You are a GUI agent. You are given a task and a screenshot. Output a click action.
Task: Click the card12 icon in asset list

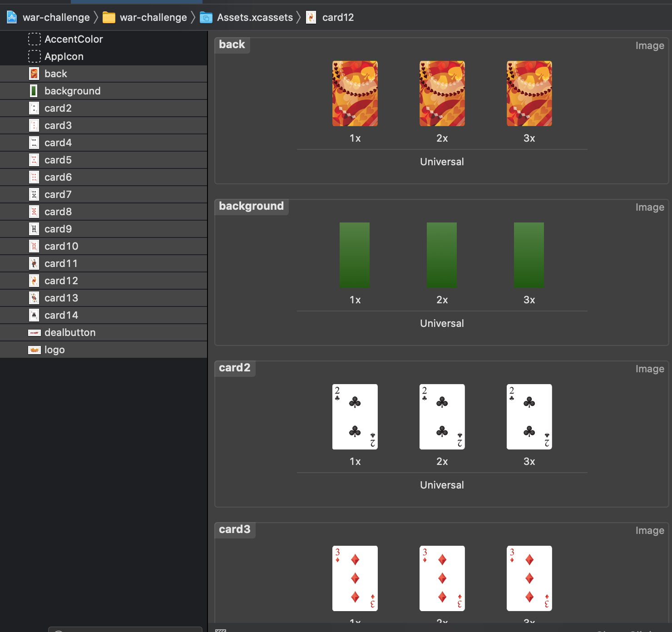coord(34,281)
